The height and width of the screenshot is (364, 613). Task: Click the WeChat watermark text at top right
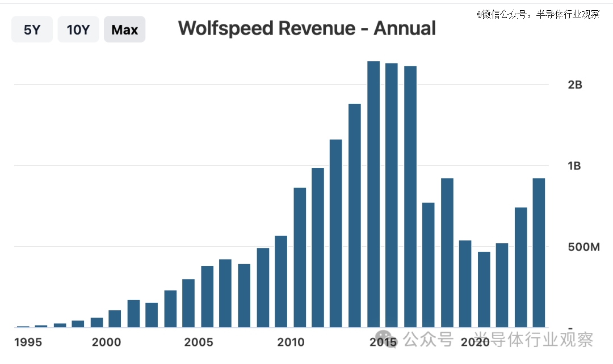click(538, 14)
